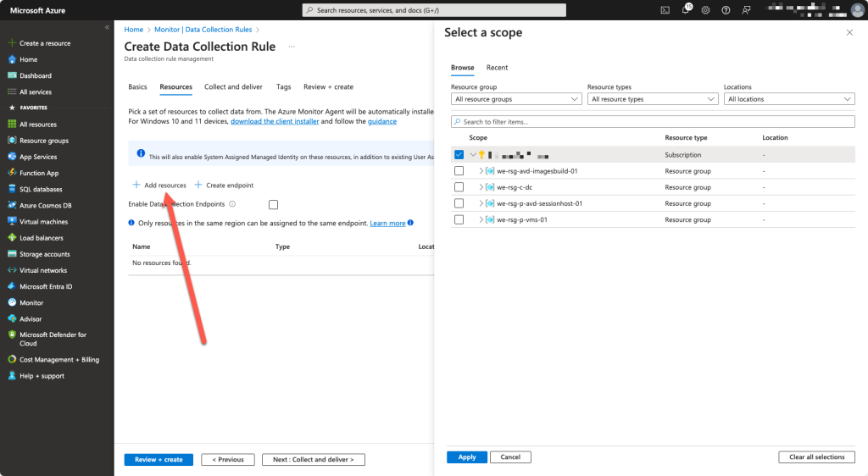This screenshot has height=476, width=868.
Task: Click the Apply button
Action: coord(467,457)
